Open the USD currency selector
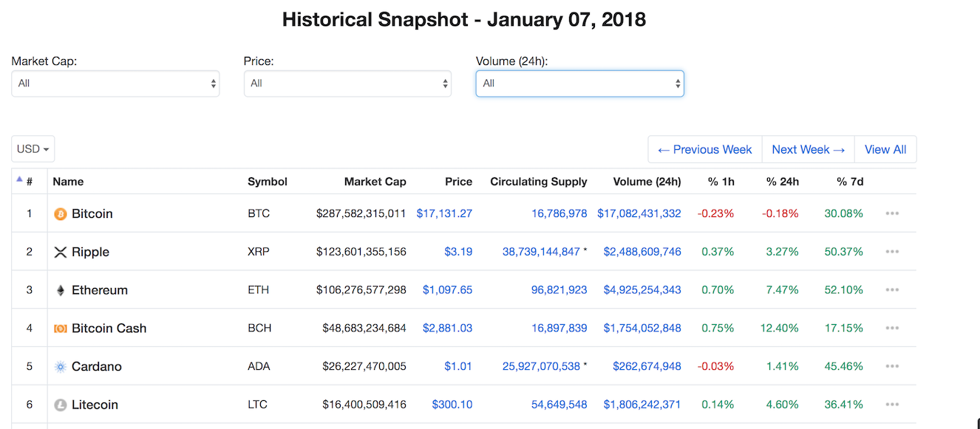Screen dimensions: 980x429 (x=33, y=149)
